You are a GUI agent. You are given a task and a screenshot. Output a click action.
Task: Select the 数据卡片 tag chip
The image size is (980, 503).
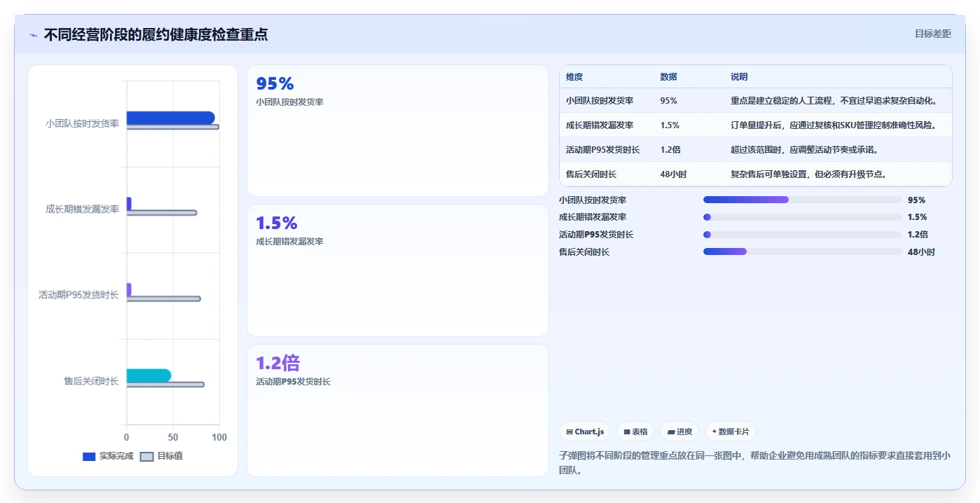pos(731,432)
